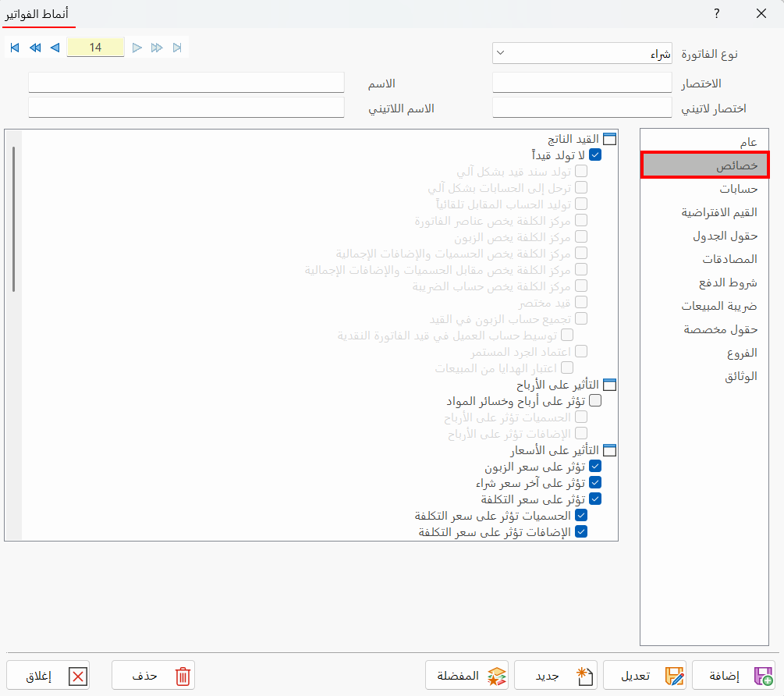The image size is (784, 696).
Task: Open the حسابات tab
Action: pos(704,189)
